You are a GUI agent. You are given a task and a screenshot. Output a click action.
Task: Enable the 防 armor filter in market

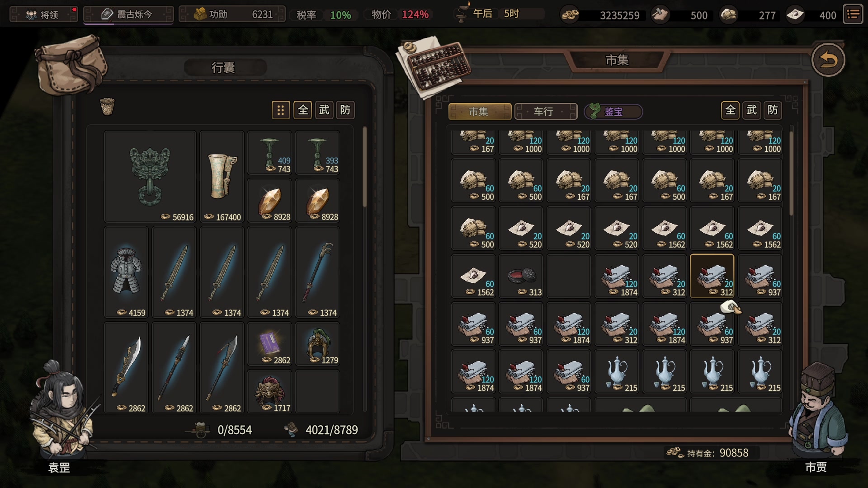click(x=773, y=110)
